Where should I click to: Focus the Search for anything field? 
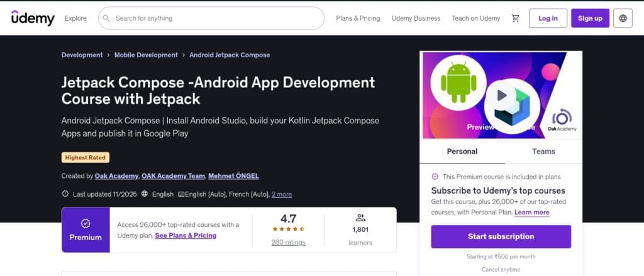(211, 18)
